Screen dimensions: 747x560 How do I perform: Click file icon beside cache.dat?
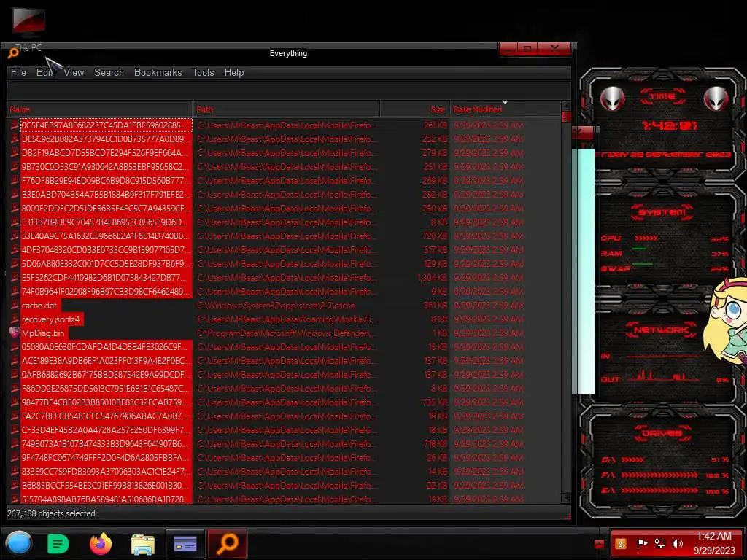tap(15, 306)
